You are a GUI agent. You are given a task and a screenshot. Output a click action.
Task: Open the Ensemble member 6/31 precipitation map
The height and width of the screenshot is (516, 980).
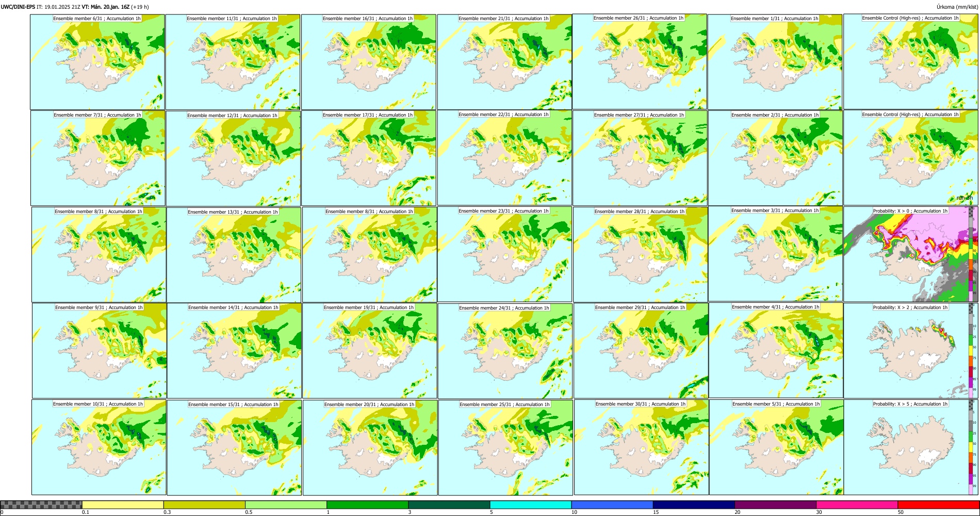pyautogui.click(x=97, y=62)
